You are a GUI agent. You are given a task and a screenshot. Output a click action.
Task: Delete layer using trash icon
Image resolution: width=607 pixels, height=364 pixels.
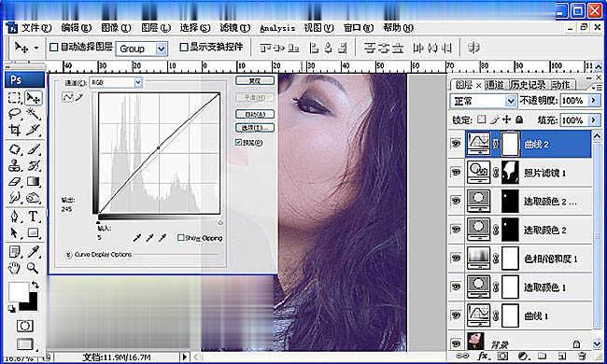pos(582,356)
